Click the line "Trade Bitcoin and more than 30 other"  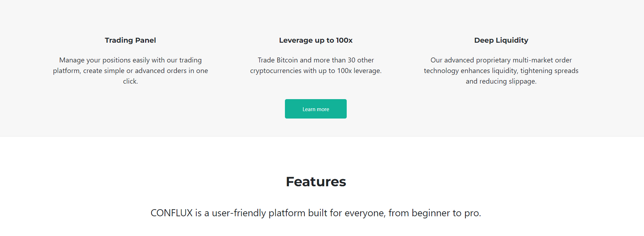point(316,60)
